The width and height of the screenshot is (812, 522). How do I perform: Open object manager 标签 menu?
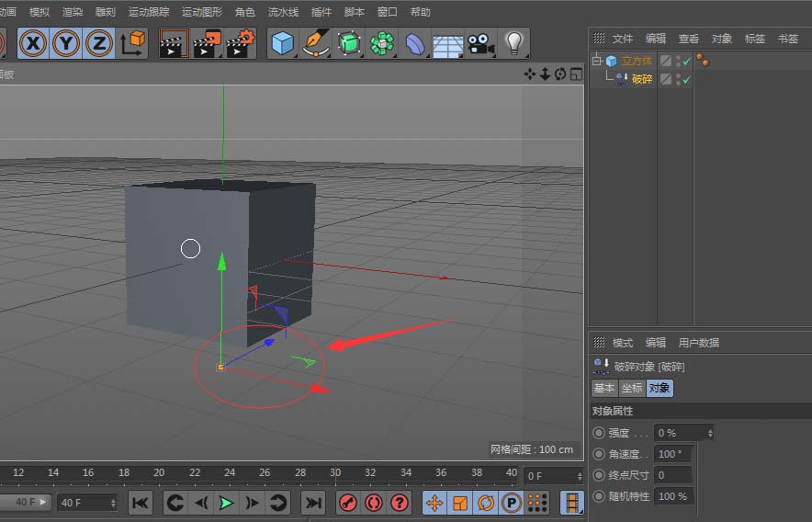pos(755,39)
